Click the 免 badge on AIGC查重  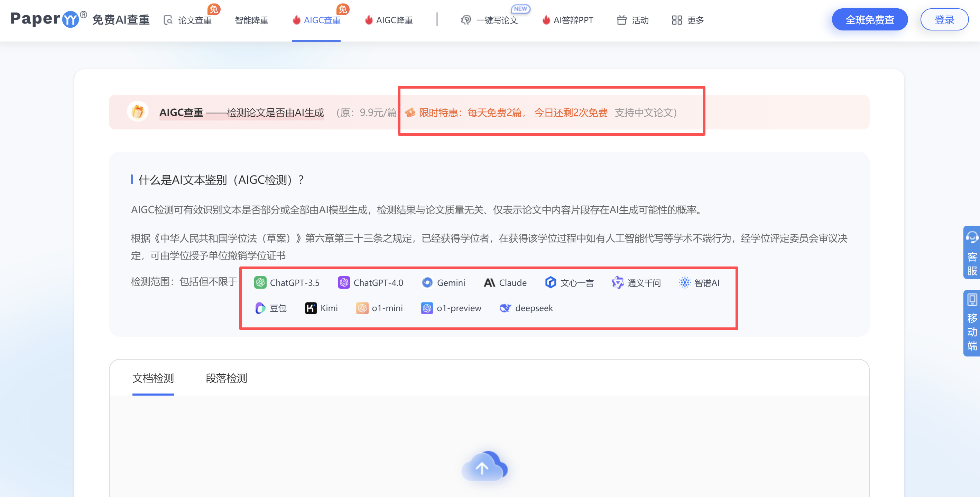[x=343, y=9]
